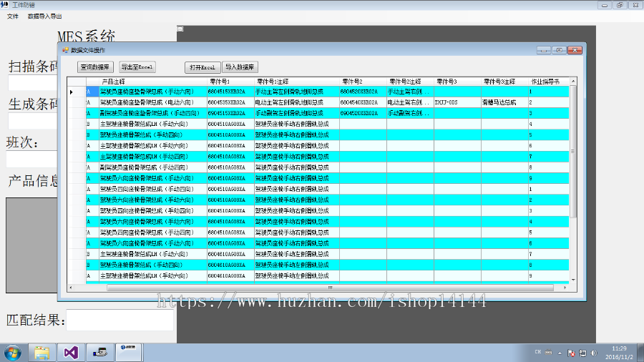Viewport: 644px width, 362px height.
Task: Click the 作业指导书 column header
Action: click(x=547, y=82)
